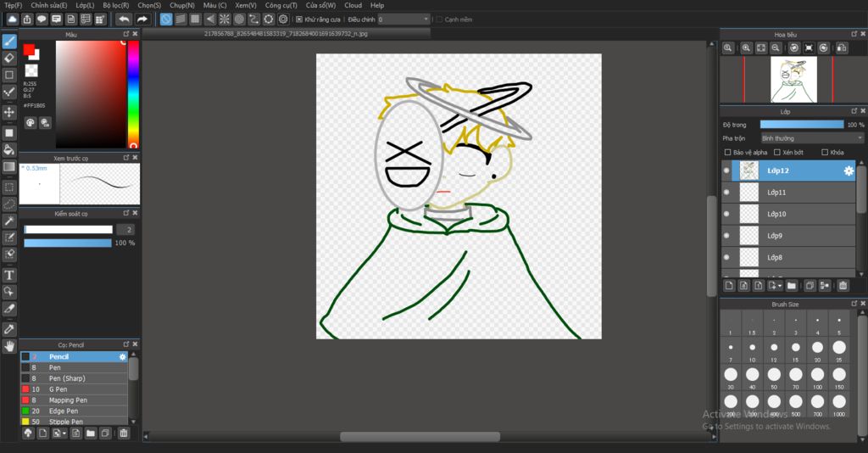The width and height of the screenshot is (868, 453).
Task: Hide the Lớp12 layer visibility dot
Action: 726,171
